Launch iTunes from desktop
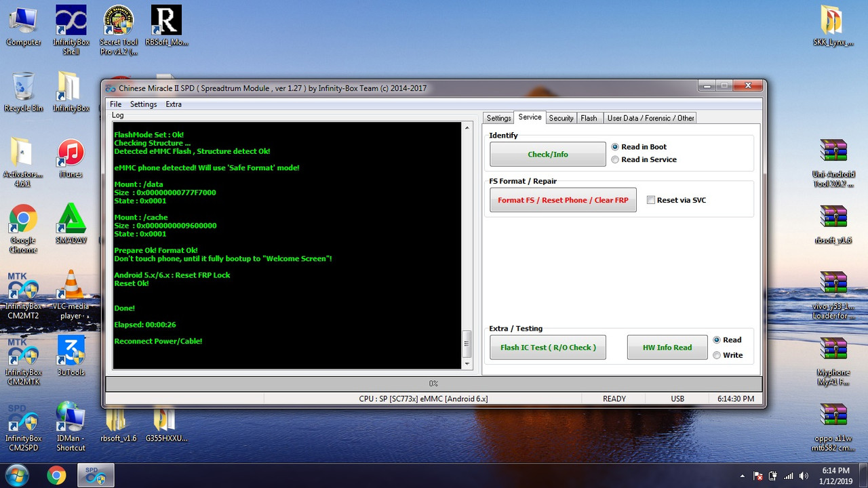Image resolution: width=868 pixels, height=488 pixels. [x=71, y=159]
